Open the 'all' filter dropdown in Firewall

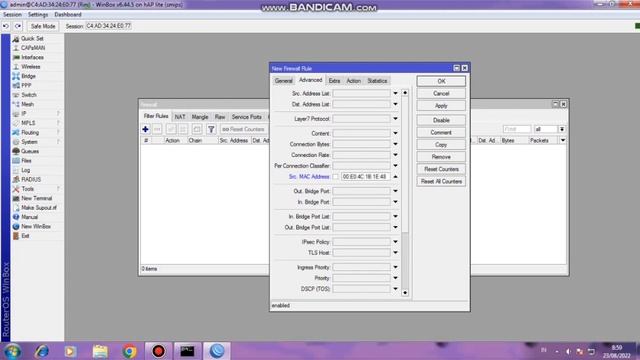click(562, 129)
